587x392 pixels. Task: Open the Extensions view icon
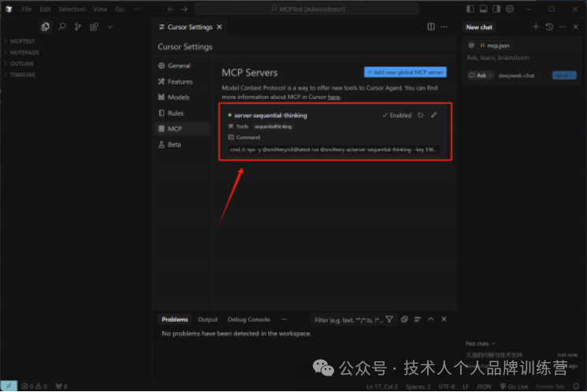pos(94,27)
